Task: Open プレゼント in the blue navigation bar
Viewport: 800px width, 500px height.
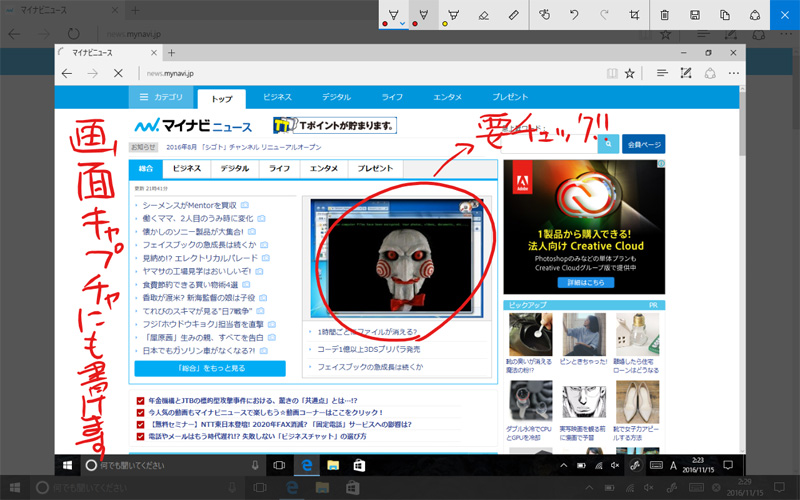Action: 510,97
